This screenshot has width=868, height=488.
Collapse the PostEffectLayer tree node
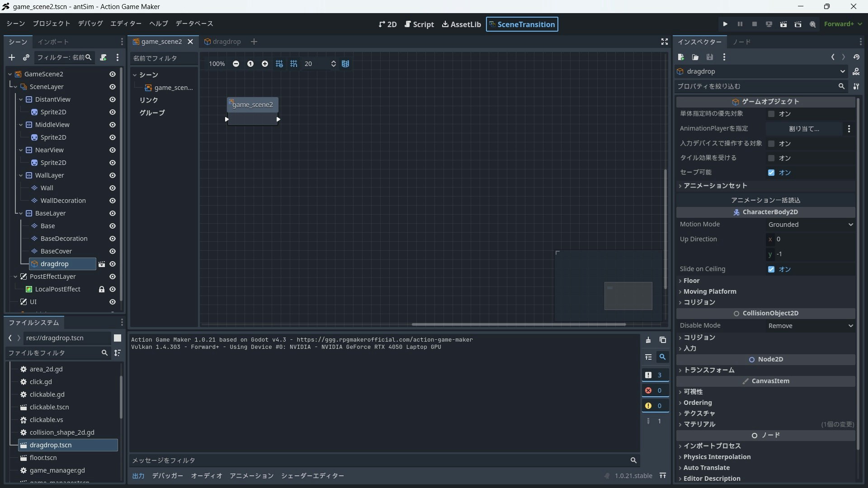15,277
